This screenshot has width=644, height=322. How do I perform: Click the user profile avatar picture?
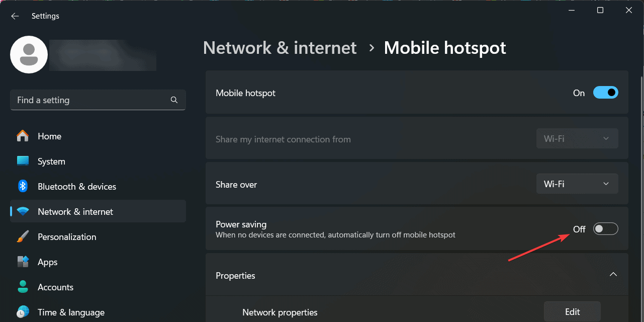point(29,54)
